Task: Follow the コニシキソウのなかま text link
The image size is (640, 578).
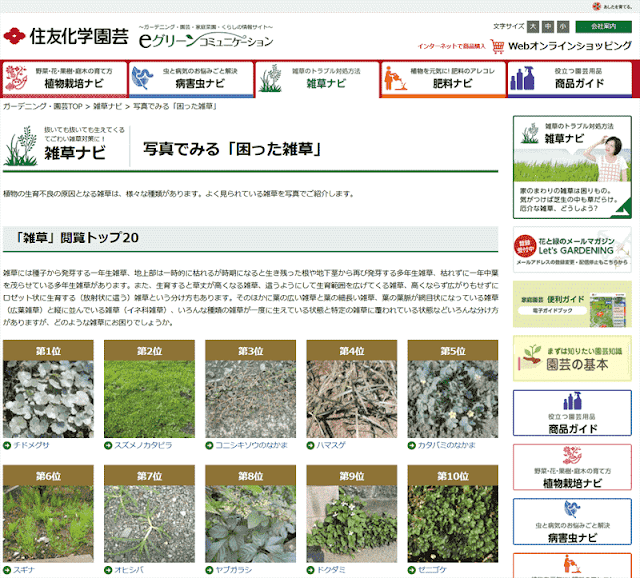Action: coord(251,445)
